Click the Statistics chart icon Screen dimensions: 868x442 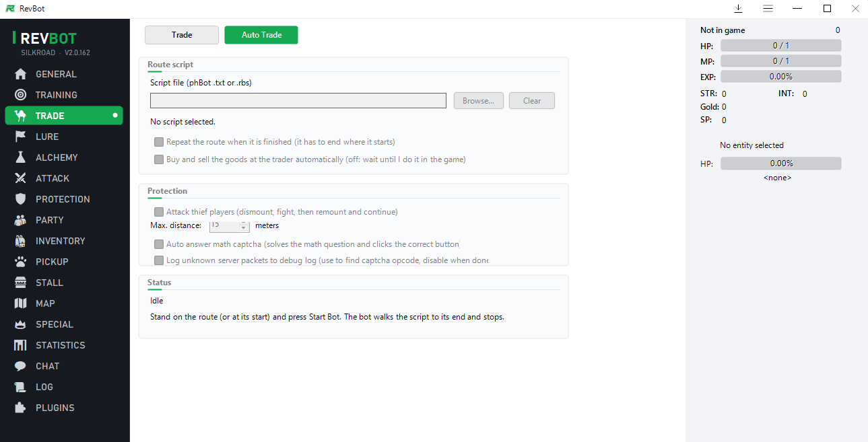point(21,345)
